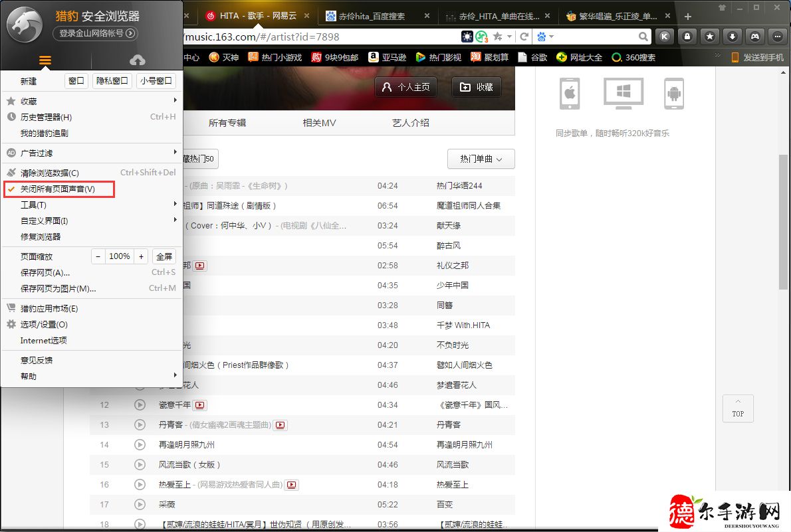
Task: Open the favorites star toolbar button
Action: 710,37
